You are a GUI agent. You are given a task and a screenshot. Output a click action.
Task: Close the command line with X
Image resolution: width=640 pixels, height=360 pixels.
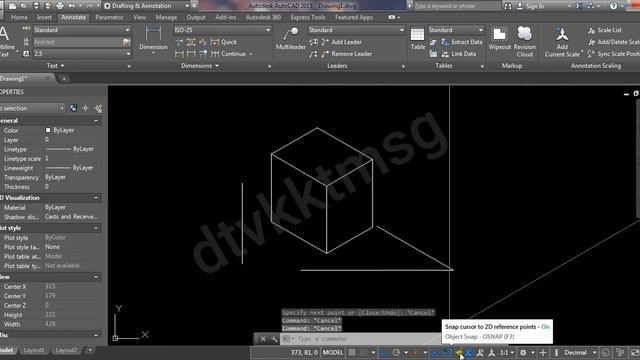point(263,339)
